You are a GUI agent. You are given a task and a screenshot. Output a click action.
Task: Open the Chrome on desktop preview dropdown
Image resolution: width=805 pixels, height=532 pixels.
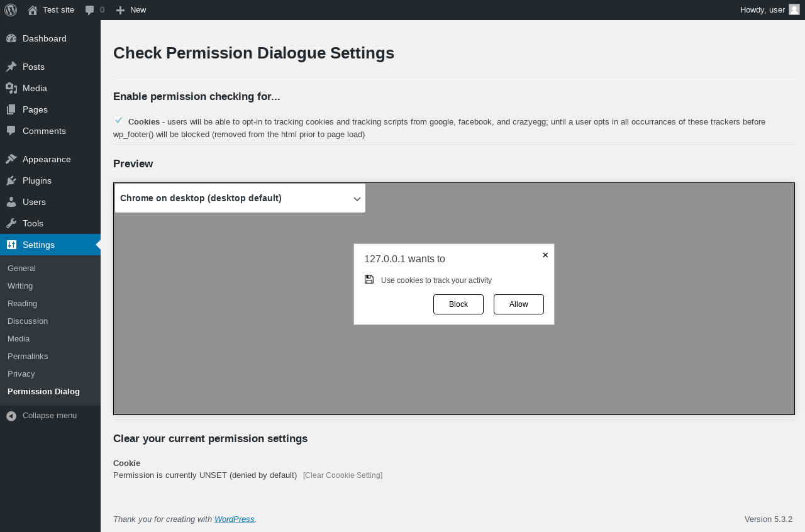click(x=240, y=198)
